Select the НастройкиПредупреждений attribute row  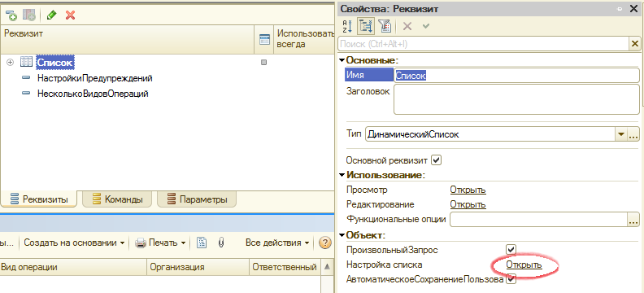(x=95, y=77)
